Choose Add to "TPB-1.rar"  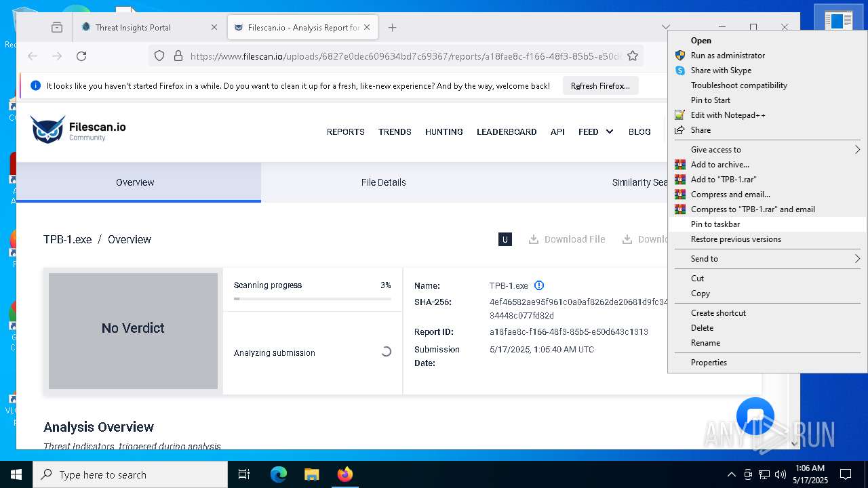click(x=768, y=180)
